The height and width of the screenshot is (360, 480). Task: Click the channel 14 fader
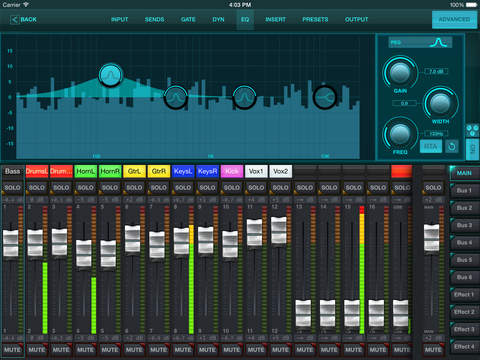click(327, 313)
